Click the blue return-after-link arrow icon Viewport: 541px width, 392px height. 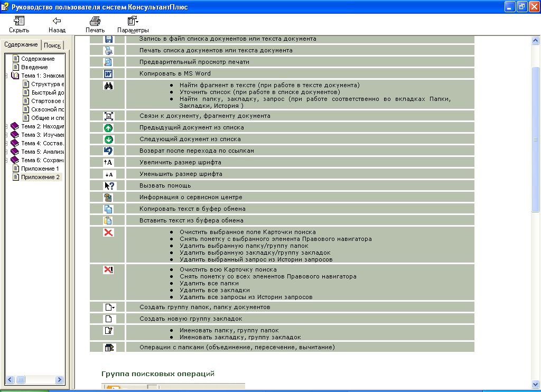click(x=108, y=151)
